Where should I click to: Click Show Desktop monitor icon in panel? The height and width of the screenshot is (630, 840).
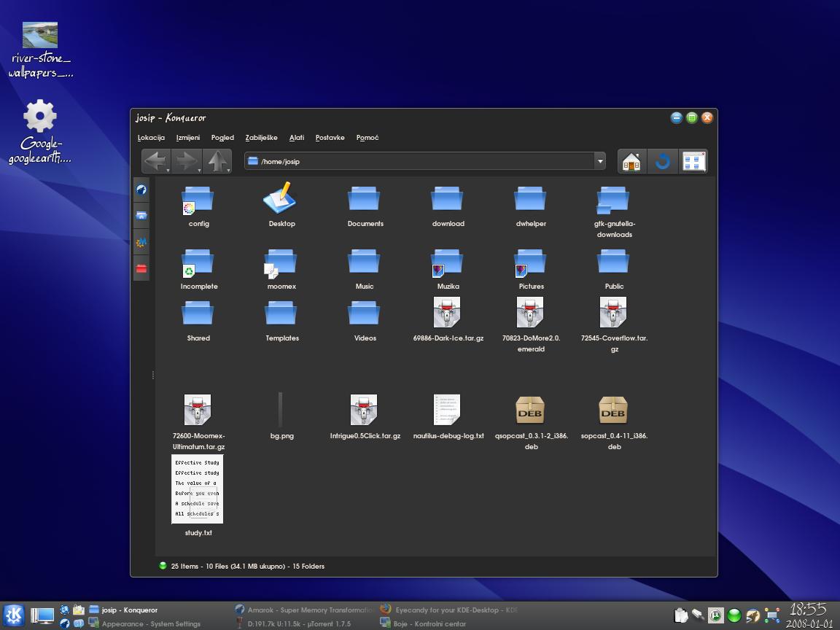click(x=42, y=616)
